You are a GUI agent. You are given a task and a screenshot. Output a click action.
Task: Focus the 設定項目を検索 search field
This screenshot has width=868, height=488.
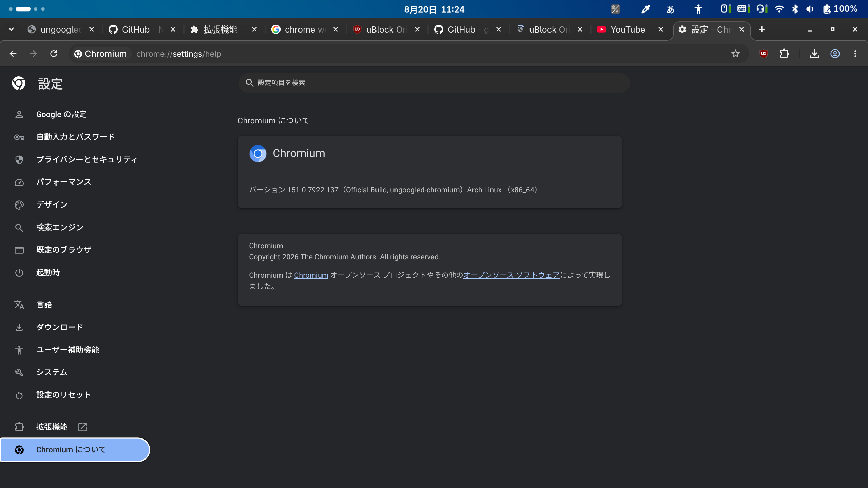pyautogui.click(x=434, y=83)
